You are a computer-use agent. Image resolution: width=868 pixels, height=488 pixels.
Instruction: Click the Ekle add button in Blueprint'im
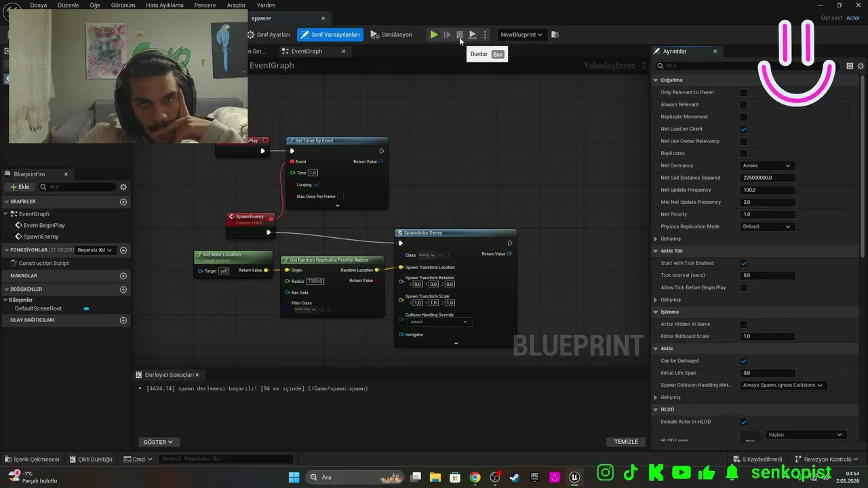tap(19, 187)
